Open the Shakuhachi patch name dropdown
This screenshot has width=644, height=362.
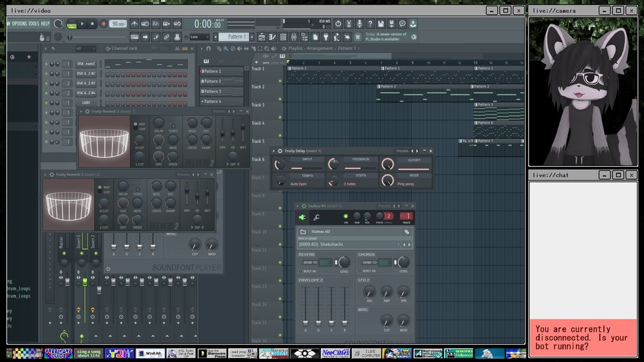click(349, 245)
